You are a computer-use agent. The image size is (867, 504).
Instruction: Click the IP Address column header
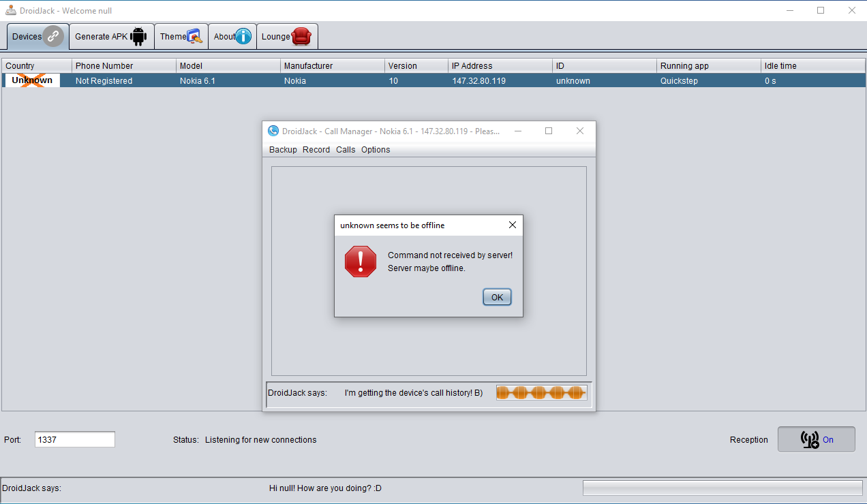point(500,66)
